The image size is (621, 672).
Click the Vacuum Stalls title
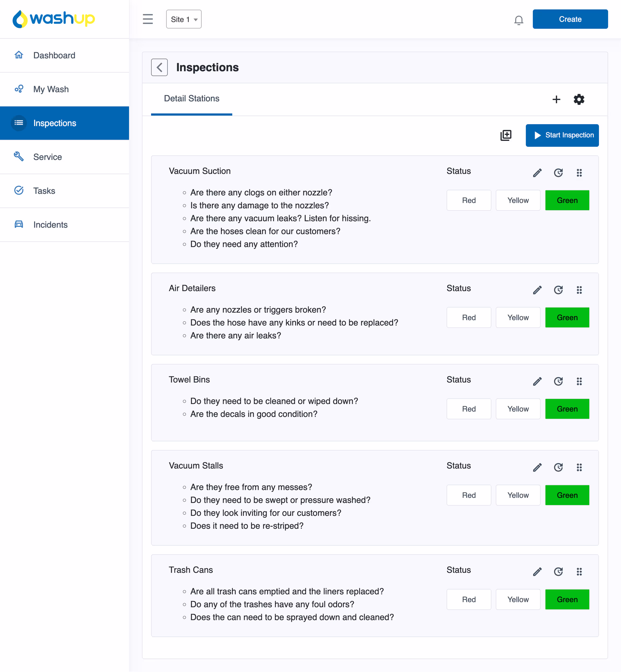pyautogui.click(x=196, y=466)
